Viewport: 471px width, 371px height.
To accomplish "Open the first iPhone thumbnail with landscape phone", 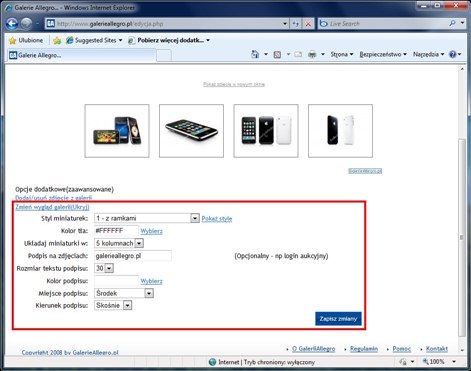I will coord(117,131).
